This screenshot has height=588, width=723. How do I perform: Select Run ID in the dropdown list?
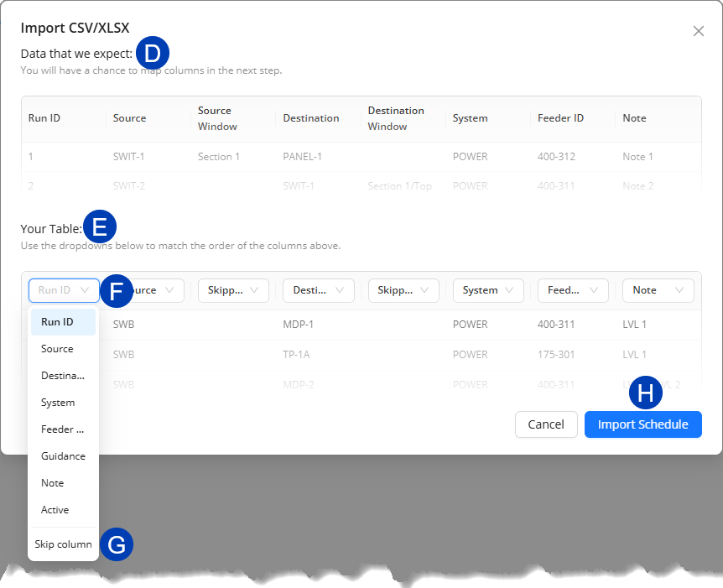click(63, 322)
